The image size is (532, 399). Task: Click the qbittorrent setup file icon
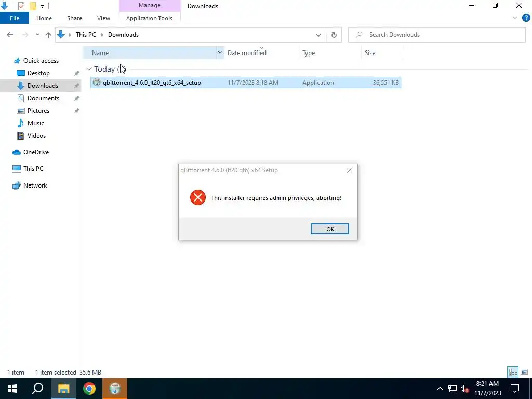click(x=97, y=82)
